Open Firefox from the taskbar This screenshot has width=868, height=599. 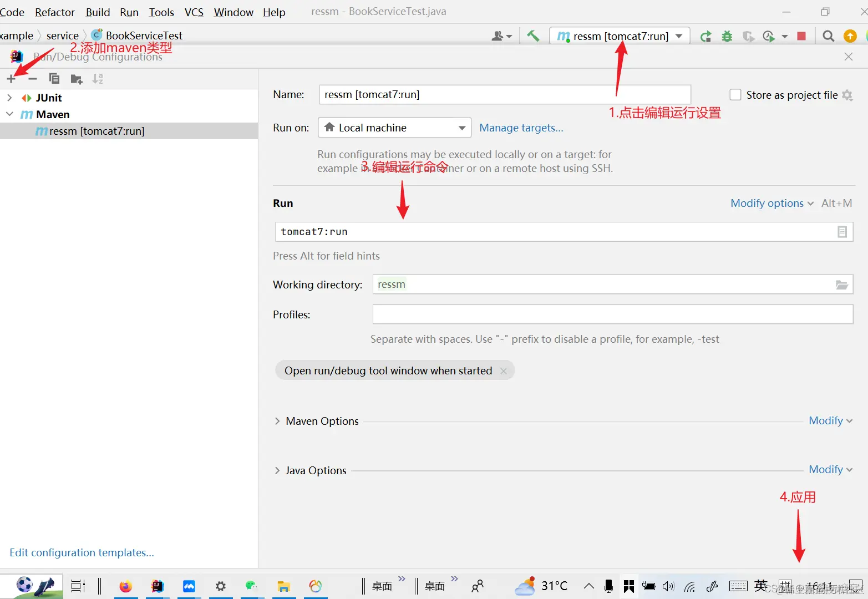point(126,586)
